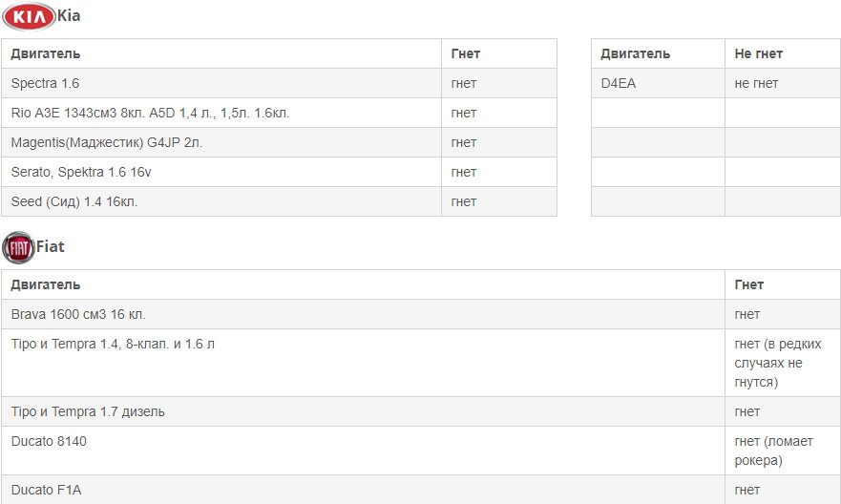The width and height of the screenshot is (841, 504).
Task: Select the Fiat heading text
Action: tap(50, 246)
